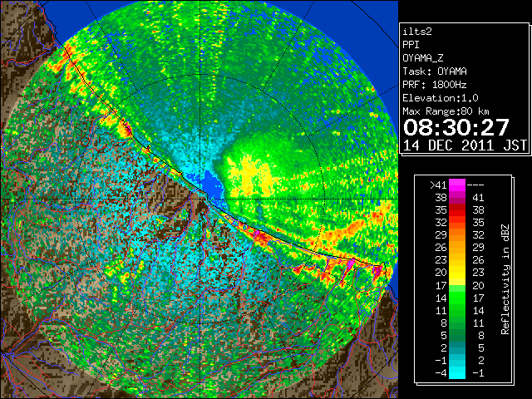
Task: Click the 'Elevation:1.0' text
Action: [441, 98]
